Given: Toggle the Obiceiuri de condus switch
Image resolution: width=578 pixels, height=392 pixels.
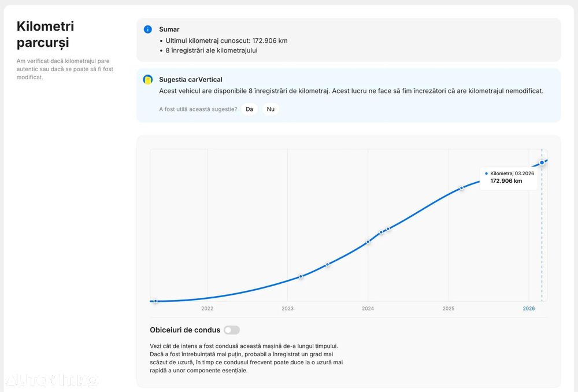Looking at the screenshot, I should tap(232, 330).
